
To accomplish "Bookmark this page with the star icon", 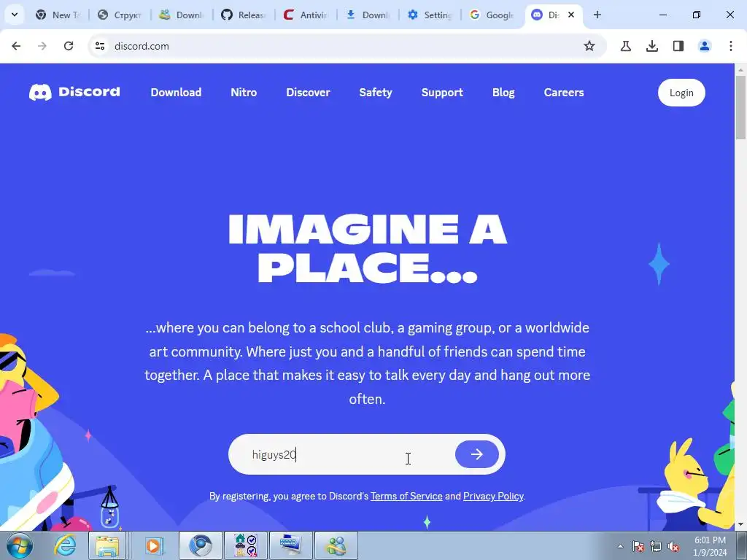I will (589, 46).
